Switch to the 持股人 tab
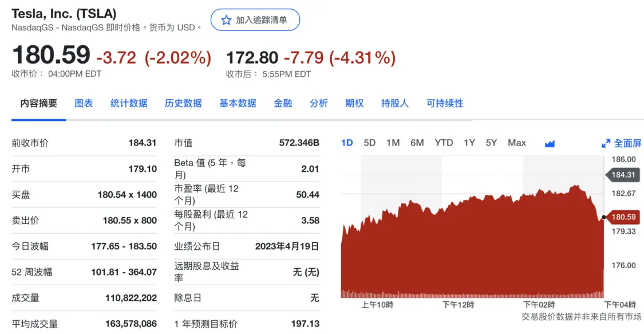This screenshot has height=334, width=644. coord(395,103)
